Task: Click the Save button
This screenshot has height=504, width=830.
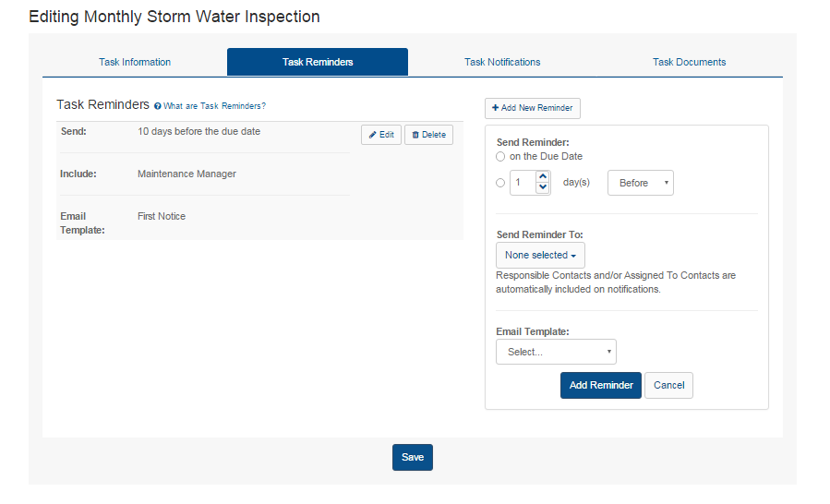Action: 413,458
